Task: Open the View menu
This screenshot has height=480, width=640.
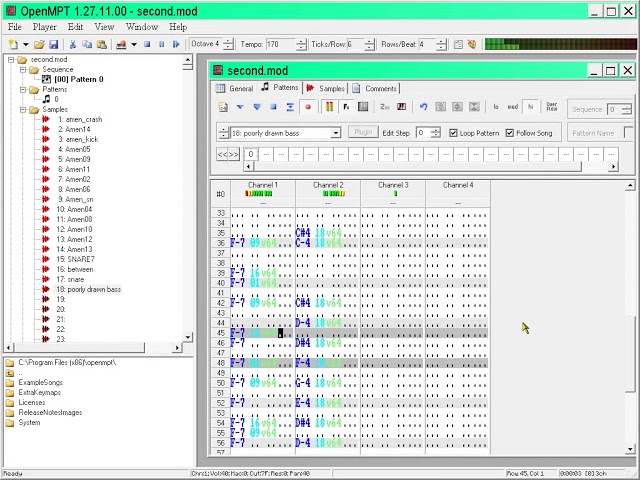Action: tap(104, 27)
